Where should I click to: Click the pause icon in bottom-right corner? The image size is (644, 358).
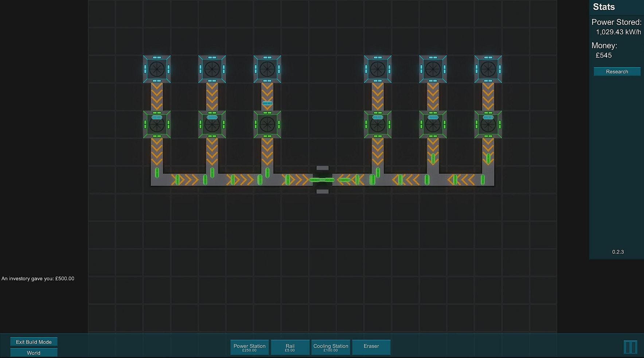631,347
